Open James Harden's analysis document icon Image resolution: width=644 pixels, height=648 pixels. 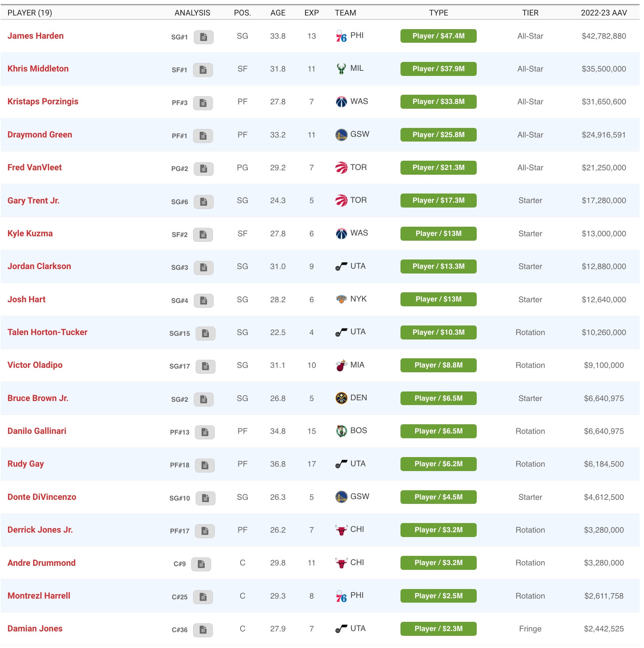[203, 37]
